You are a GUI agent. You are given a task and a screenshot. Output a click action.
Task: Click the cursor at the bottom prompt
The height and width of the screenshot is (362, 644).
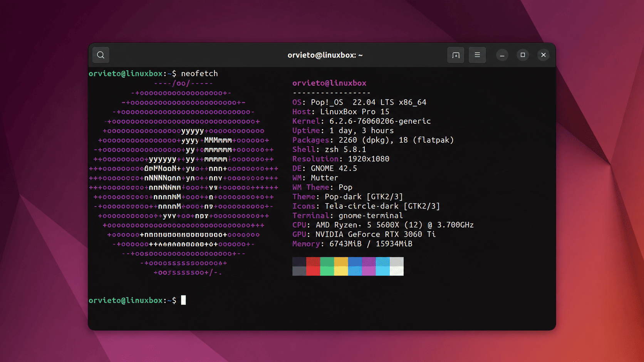point(183,300)
